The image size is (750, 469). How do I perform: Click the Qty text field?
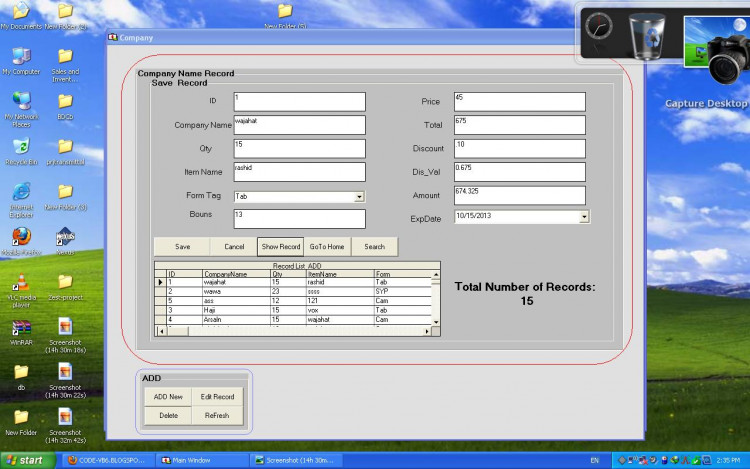pos(299,149)
